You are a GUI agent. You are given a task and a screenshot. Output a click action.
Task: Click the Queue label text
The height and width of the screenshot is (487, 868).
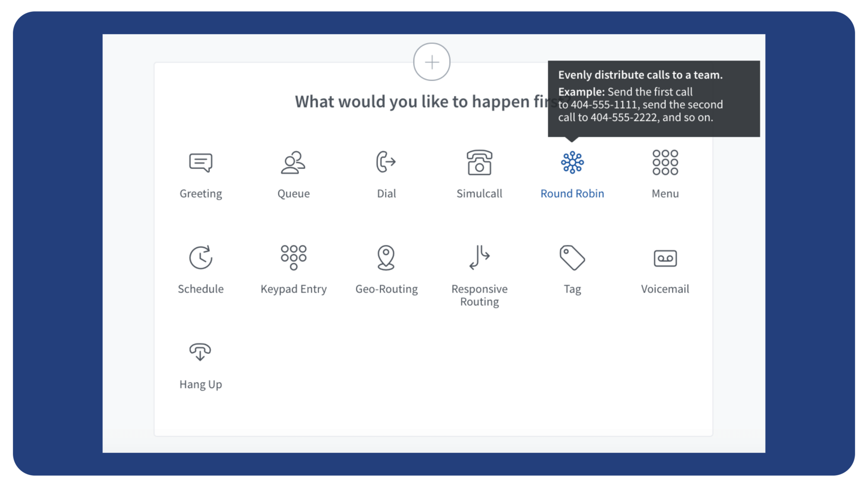coord(294,193)
